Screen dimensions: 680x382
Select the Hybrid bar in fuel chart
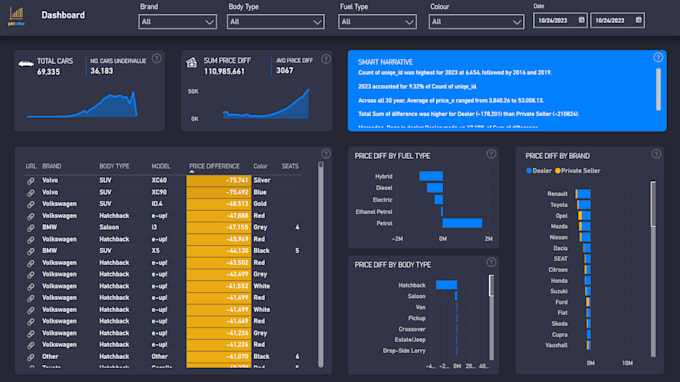click(431, 176)
